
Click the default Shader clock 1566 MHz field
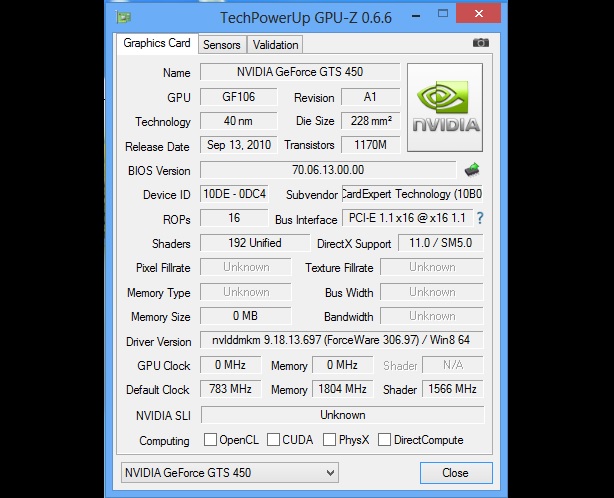coord(453,389)
